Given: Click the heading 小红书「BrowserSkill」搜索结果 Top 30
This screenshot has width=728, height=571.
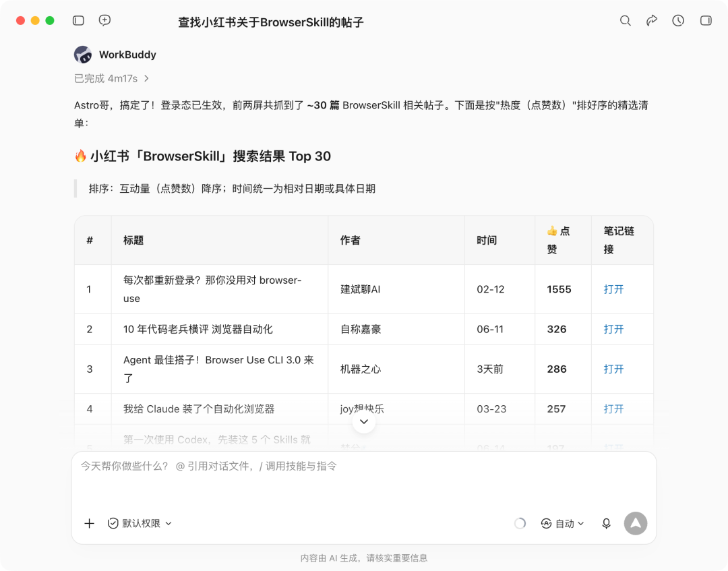Looking at the screenshot, I should coord(202,156).
